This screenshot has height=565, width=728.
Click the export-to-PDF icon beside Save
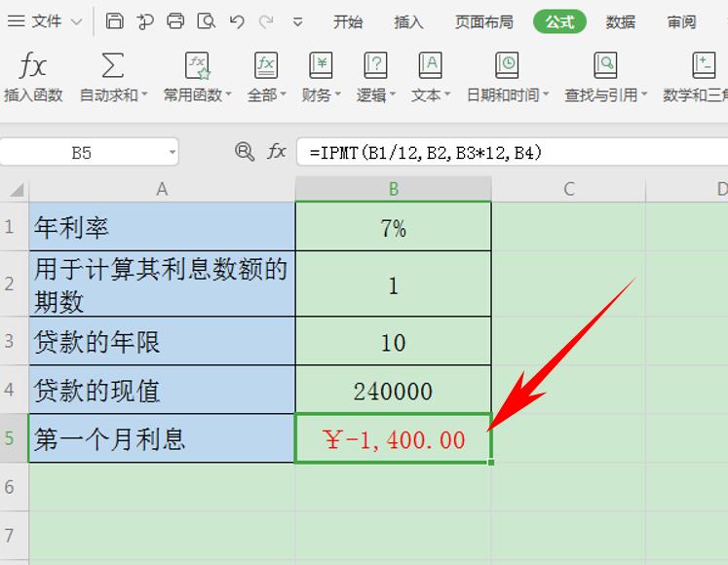click(145, 21)
